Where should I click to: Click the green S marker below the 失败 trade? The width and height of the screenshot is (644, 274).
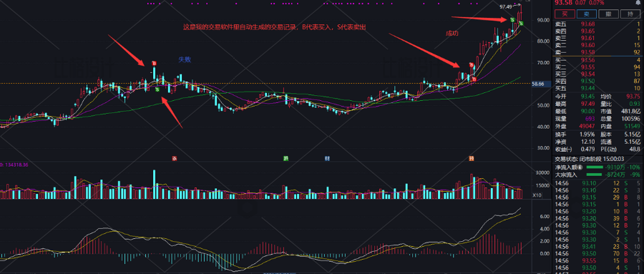point(157,89)
